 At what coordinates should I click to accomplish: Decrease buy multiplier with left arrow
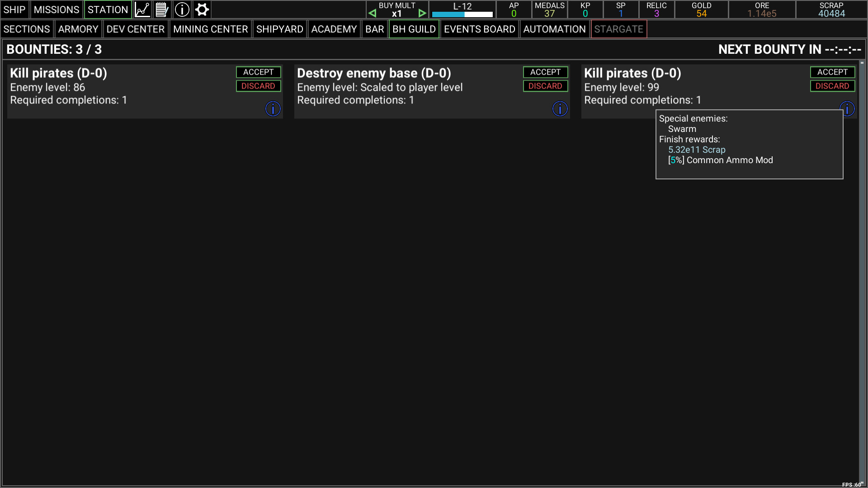pyautogui.click(x=372, y=13)
